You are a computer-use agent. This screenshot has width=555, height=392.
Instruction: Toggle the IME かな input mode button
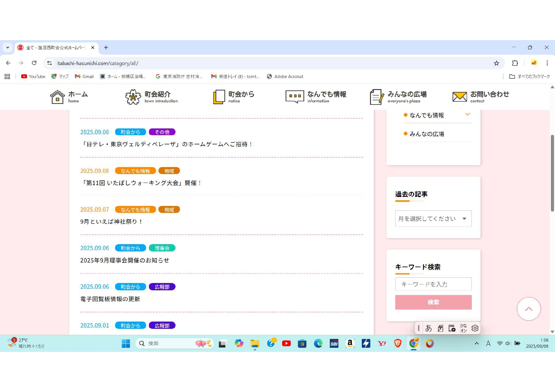[463, 328]
